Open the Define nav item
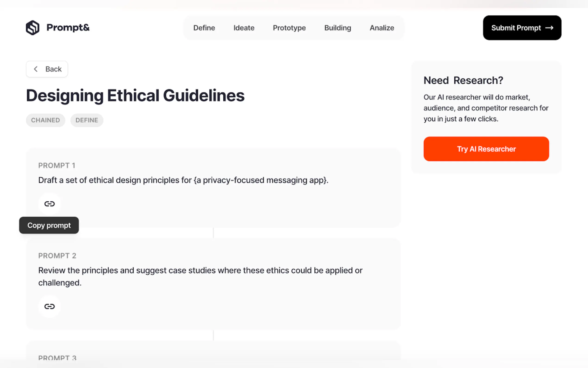Screen dimensions: 588x368 coord(204,28)
